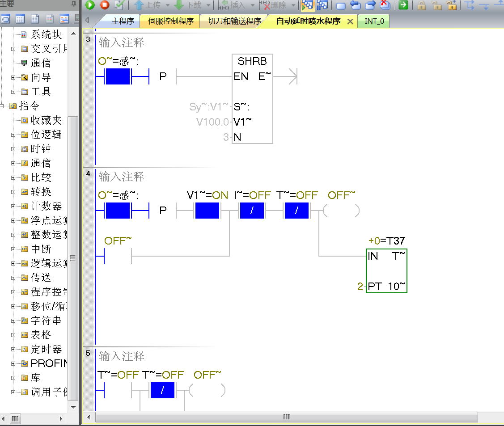Click the 删除 toolbar button
504x426 pixels.
[x=274, y=5]
